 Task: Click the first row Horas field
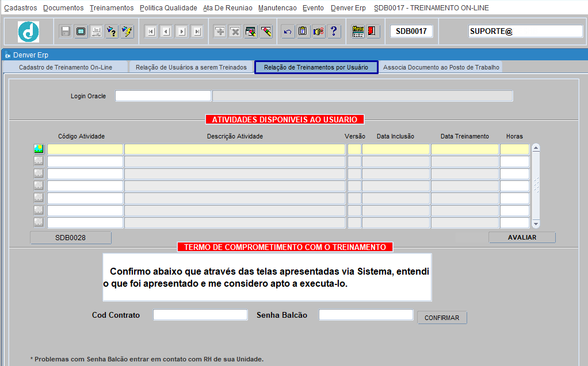tap(514, 149)
